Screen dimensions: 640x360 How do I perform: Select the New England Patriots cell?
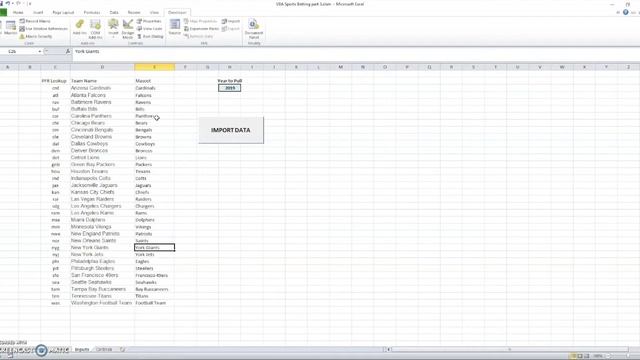[x=102, y=233]
